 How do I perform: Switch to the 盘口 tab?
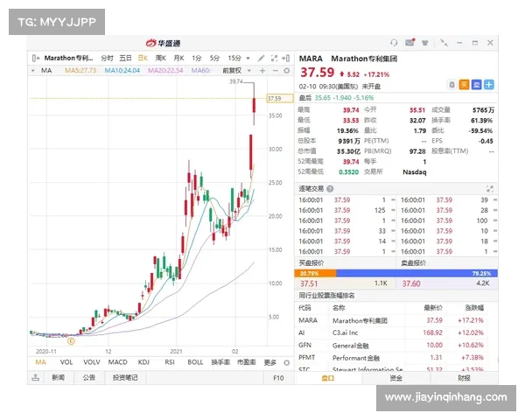[328, 378]
